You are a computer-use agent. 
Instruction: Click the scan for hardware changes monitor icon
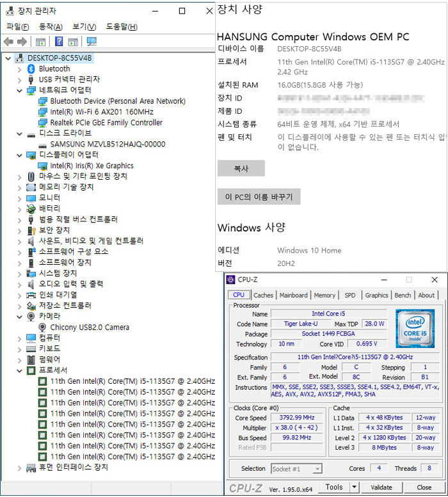(x=92, y=42)
